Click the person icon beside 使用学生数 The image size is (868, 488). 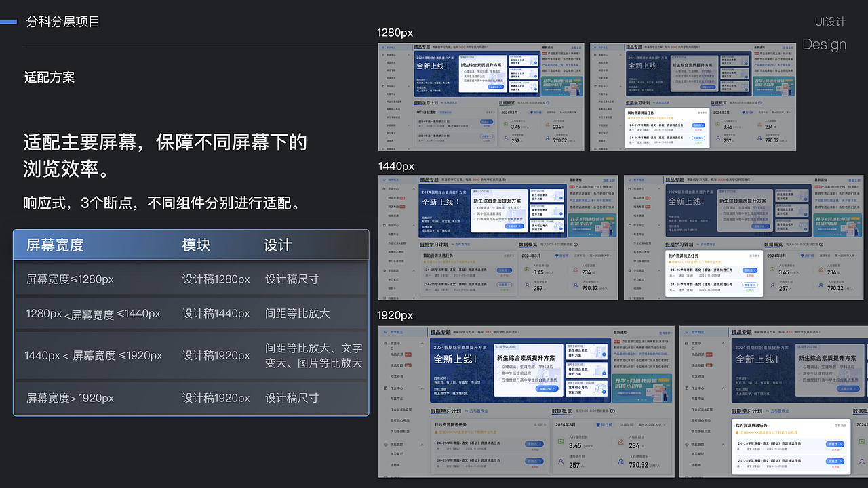click(x=561, y=460)
